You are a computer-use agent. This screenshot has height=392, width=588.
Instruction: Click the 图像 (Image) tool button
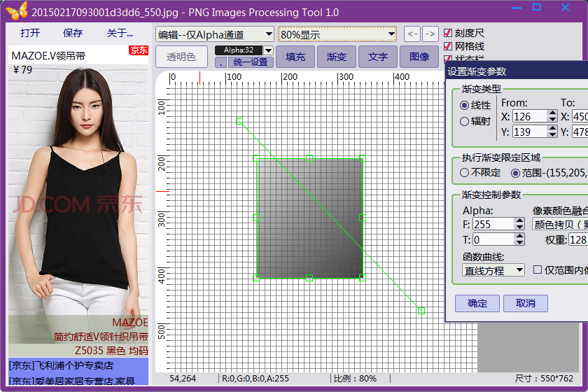(x=419, y=57)
